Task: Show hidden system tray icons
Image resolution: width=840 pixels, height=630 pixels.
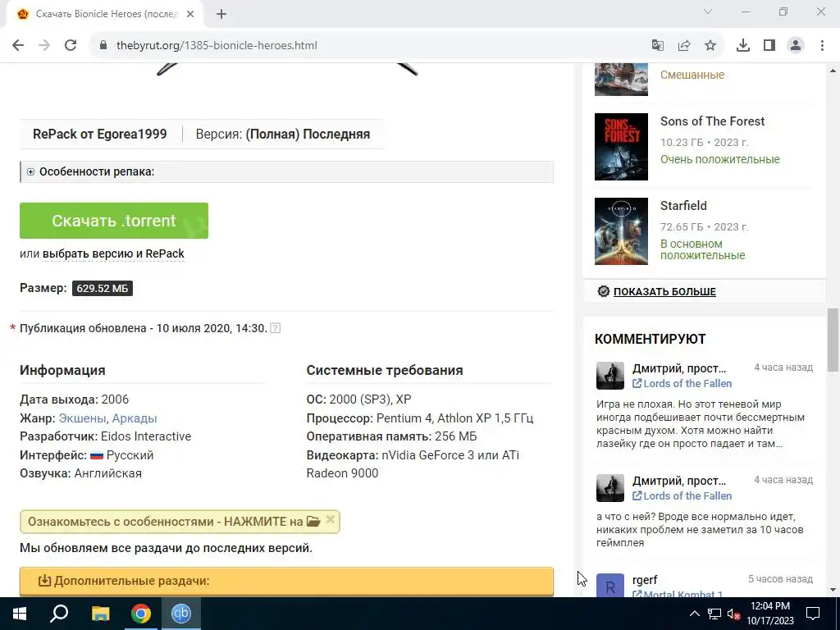Action: [694, 614]
